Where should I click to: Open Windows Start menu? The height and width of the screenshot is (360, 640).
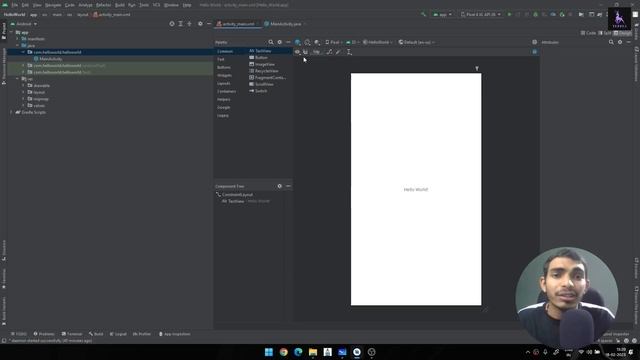tap(269, 352)
